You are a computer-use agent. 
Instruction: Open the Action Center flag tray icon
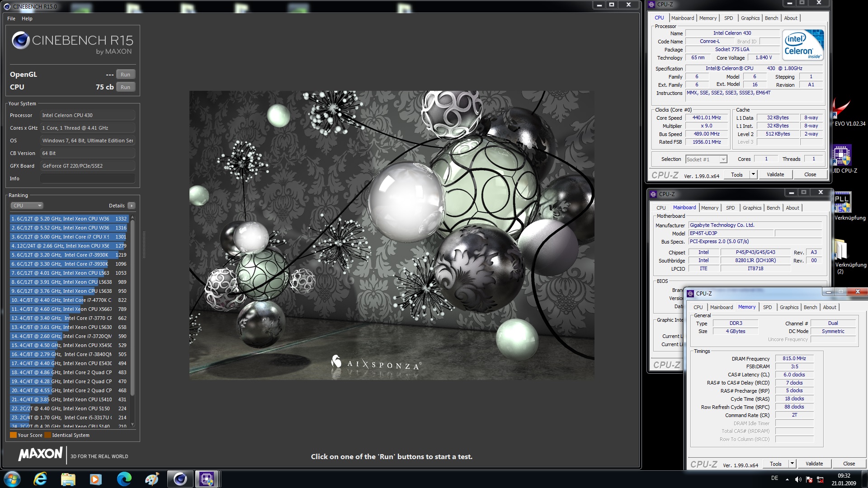point(809,479)
